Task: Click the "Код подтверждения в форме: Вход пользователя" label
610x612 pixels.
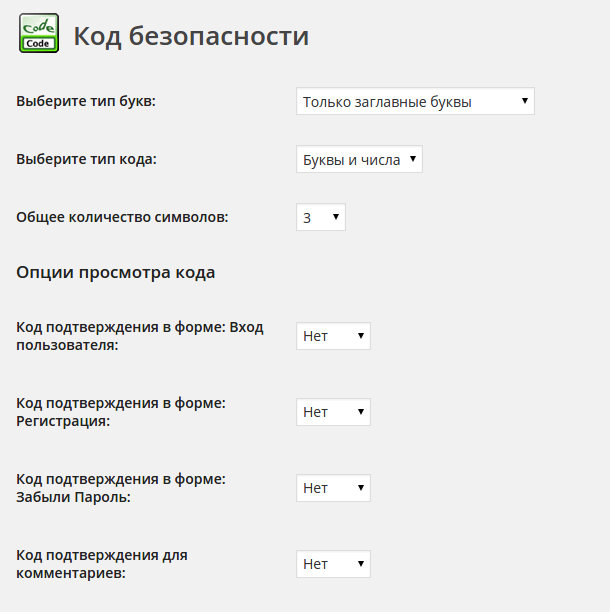Action: [x=140, y=336]
